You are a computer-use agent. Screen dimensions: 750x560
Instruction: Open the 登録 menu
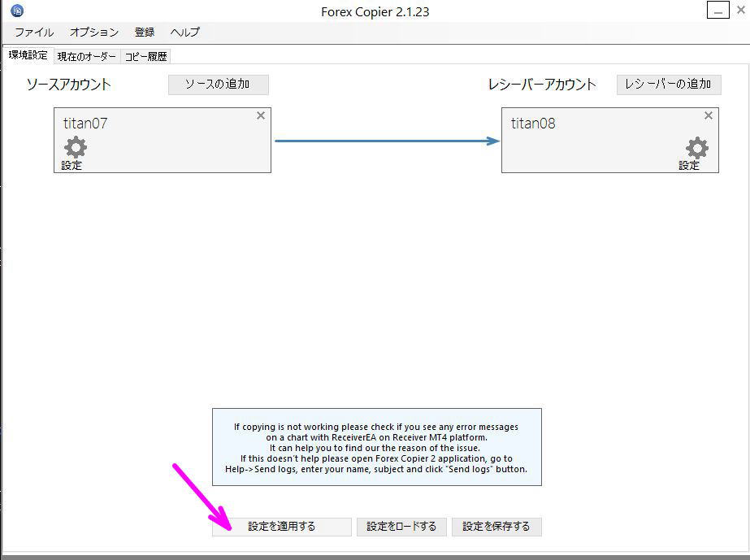click(144, 32)
